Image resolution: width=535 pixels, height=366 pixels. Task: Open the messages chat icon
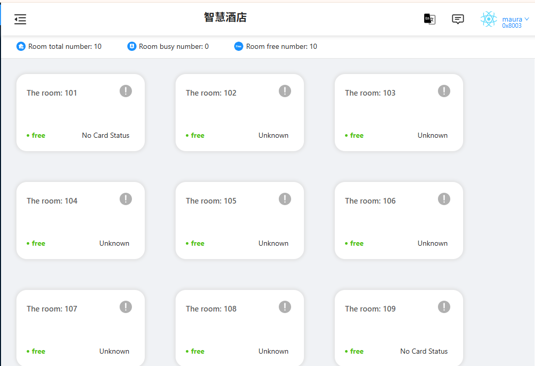[x=458, y=19]
